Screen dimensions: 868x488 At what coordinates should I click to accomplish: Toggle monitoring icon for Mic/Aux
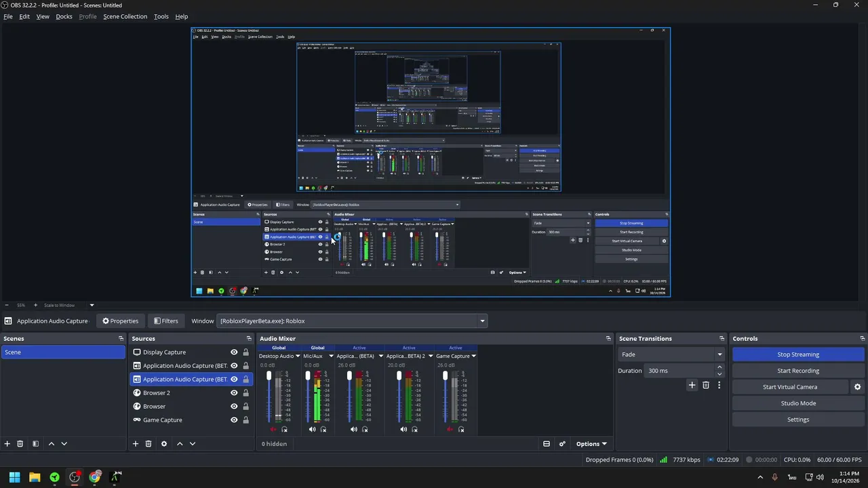(x=323, y=430)
